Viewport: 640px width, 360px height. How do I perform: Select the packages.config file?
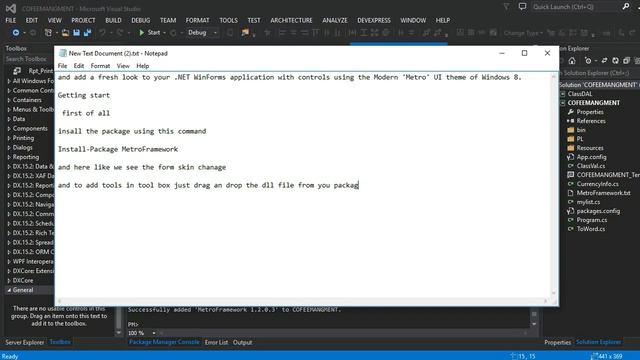tap(598, 211)
